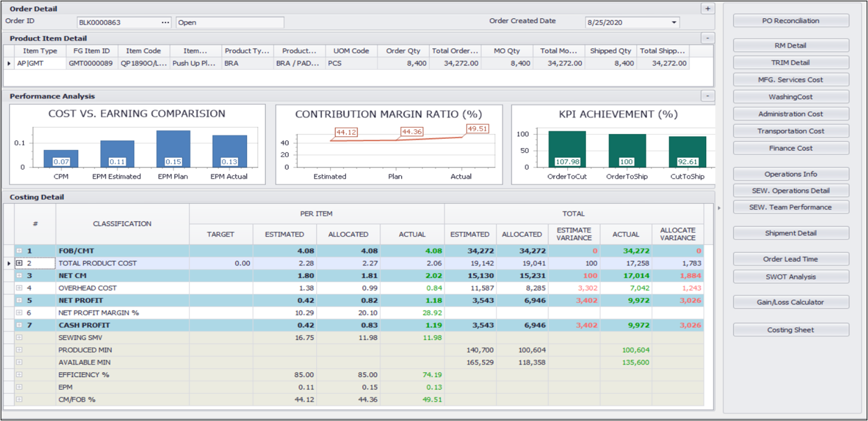Collapse the Performance Analysis section
Screen dimensions: 868x421
[x=708, y=96]
